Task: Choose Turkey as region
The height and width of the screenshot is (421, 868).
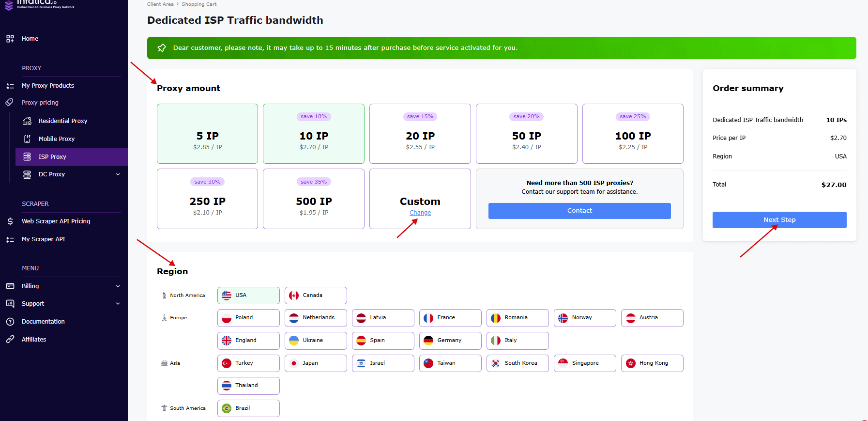Action: click(x=248, y=363)
